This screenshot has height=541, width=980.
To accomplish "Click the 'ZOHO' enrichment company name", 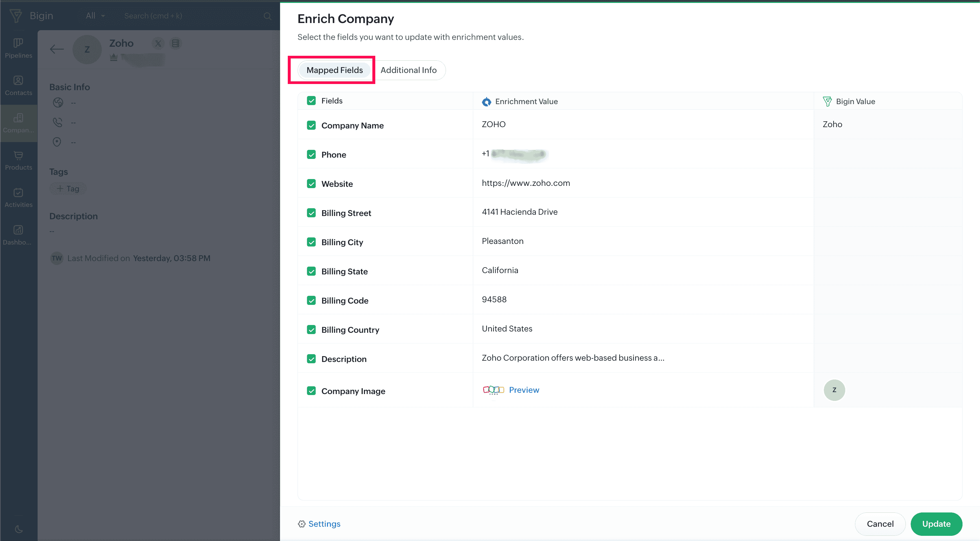I will coord(494,125).
